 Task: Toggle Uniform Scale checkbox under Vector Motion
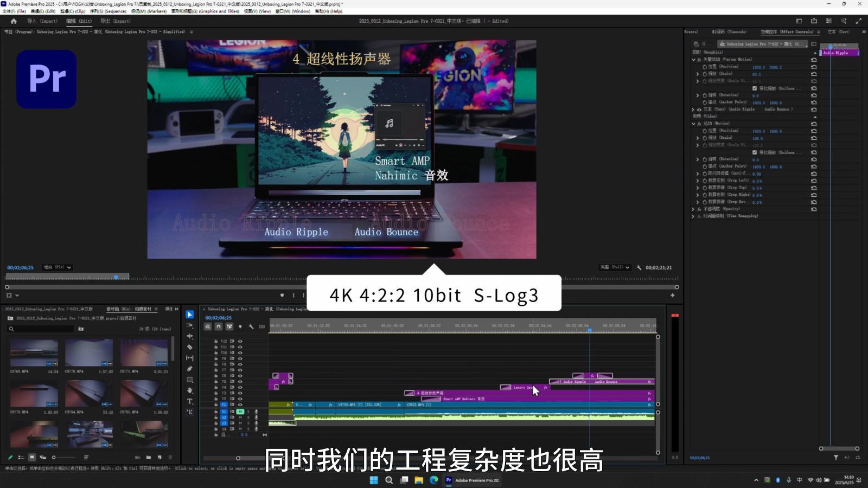point(755,88)
